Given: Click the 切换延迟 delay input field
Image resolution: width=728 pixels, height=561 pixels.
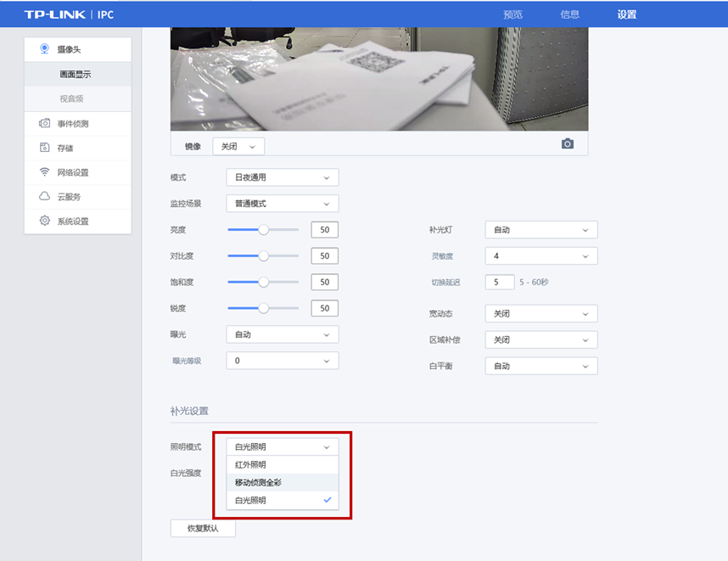Looking at the screenshot, I should coord(499,282).
